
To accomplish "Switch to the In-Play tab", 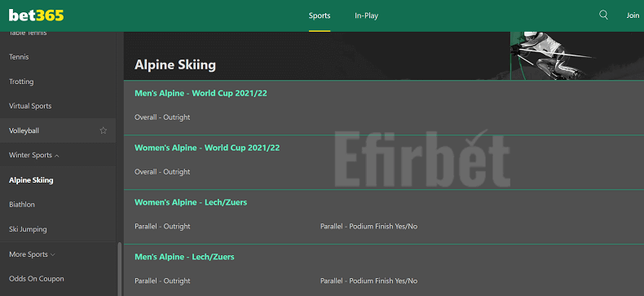I will click(366, 15).
